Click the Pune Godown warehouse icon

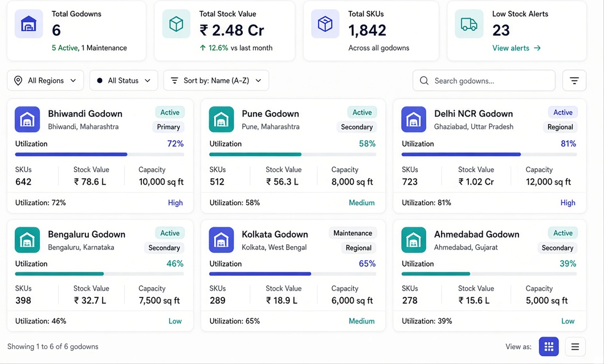222,120
